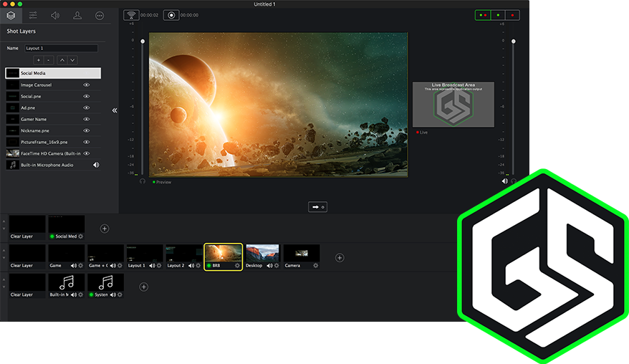Viewport: 629px width, 364px height.
Task: Remove selected shot layer with minus
Action: pos(49,60)
